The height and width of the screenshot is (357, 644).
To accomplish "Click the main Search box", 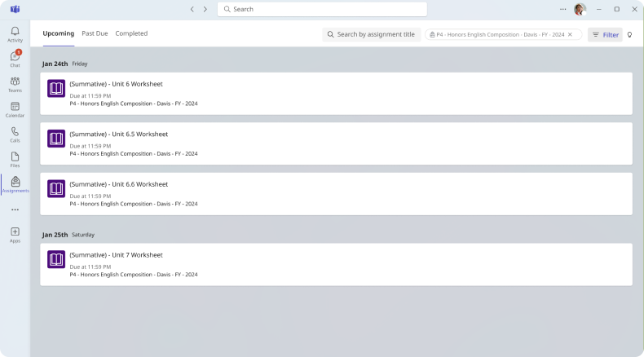I will 322,9.
